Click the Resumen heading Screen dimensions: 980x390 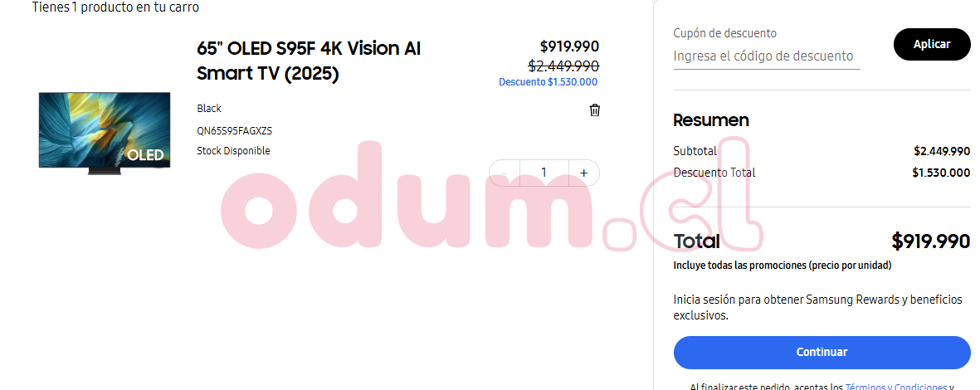click(x=710, y=120)
